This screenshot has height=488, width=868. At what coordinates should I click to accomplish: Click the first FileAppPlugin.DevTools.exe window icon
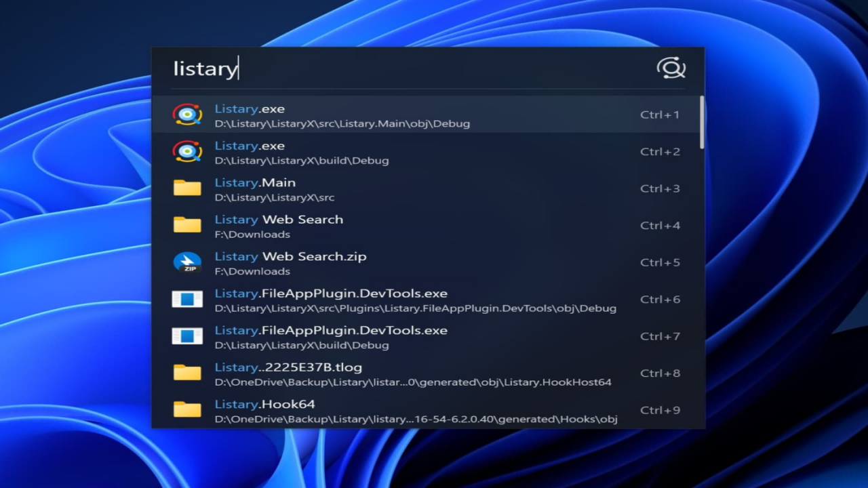[187, 299]
